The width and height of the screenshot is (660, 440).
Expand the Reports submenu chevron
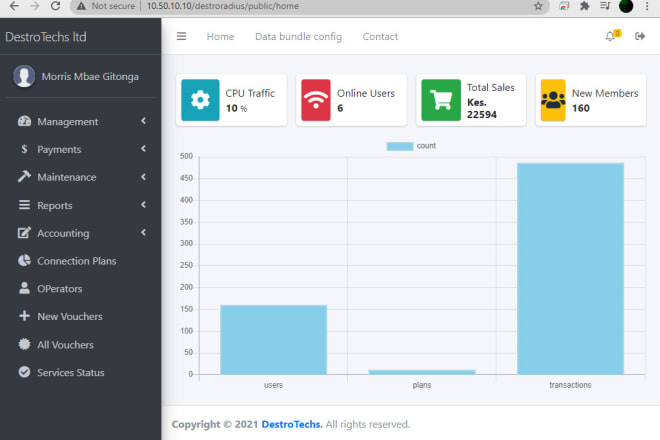coord(144,205)
